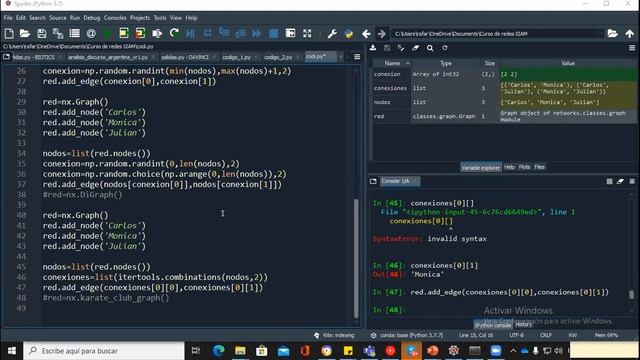Click the console vertical scrollbar
This screenshot has height=360, width=640.
click(631, 294)
